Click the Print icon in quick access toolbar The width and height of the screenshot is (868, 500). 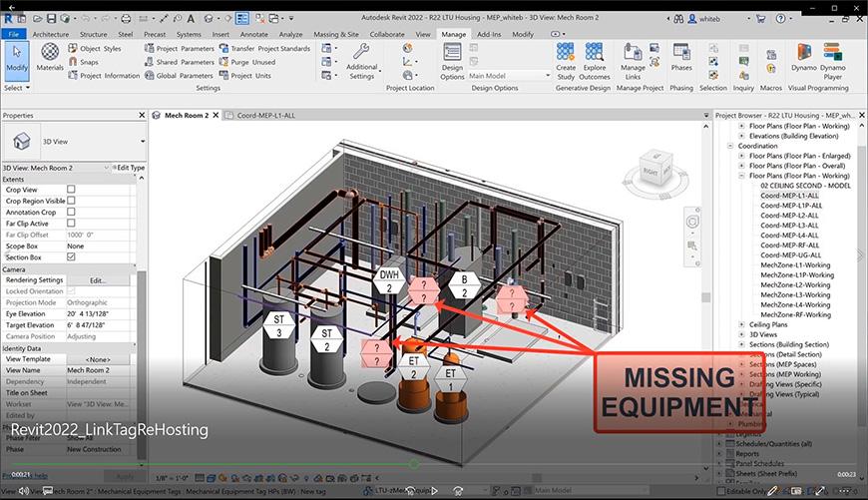(x=127, y=19)
